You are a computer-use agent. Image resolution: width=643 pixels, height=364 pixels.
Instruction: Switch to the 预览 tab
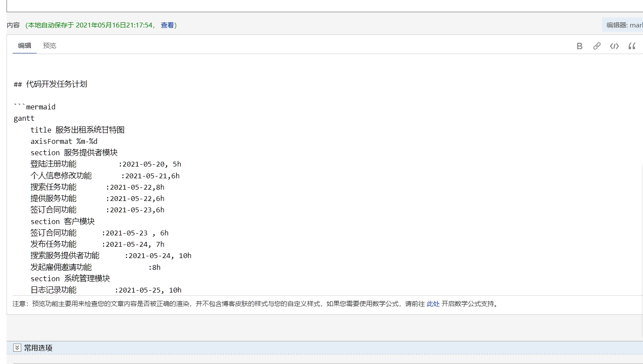(x=49, y=45)
